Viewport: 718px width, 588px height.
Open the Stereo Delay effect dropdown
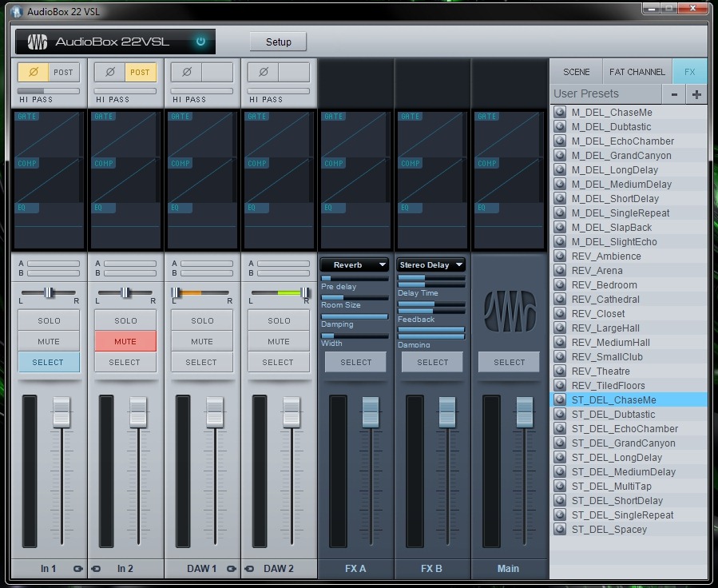(x=431, y=264)
